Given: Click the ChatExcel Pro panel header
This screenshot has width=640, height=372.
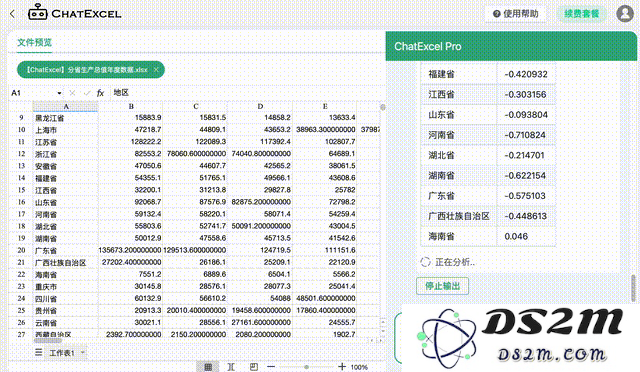Looking at the screenshot, I should click(511, 46).
